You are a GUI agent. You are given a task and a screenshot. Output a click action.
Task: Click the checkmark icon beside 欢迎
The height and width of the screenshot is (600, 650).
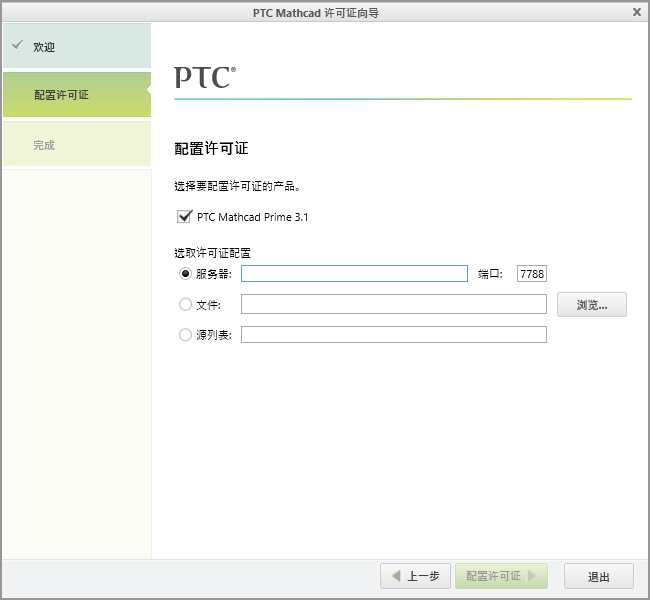[17, 45]
